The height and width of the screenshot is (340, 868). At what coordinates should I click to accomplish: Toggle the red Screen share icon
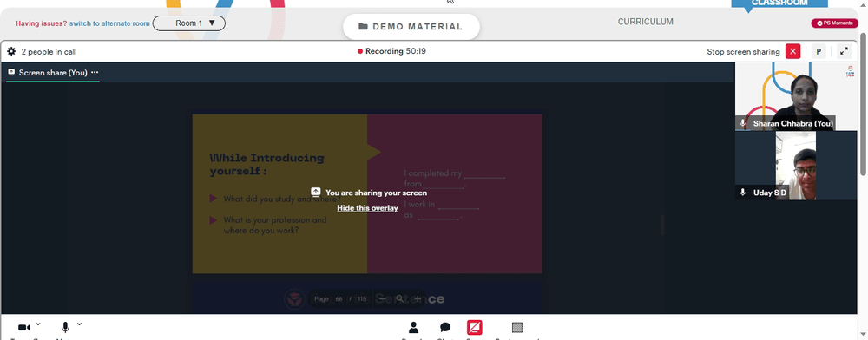(475, 327)
